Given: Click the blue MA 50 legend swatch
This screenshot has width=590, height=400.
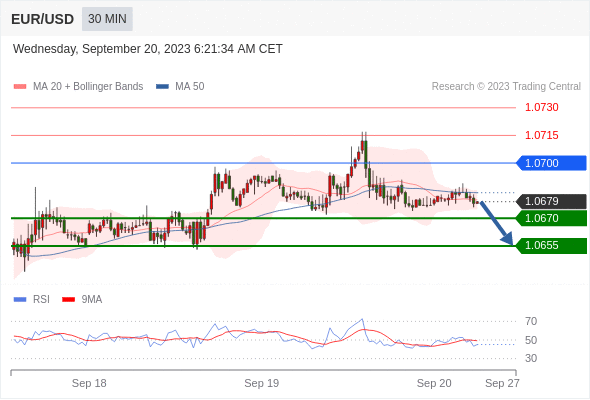Looking at the screenshot, I should click(162, 87).
